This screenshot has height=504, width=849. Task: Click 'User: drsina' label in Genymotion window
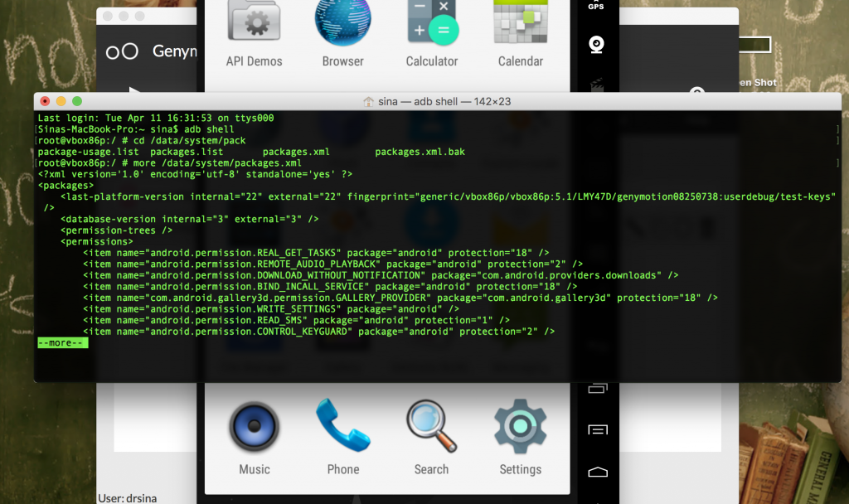(127, 498)
